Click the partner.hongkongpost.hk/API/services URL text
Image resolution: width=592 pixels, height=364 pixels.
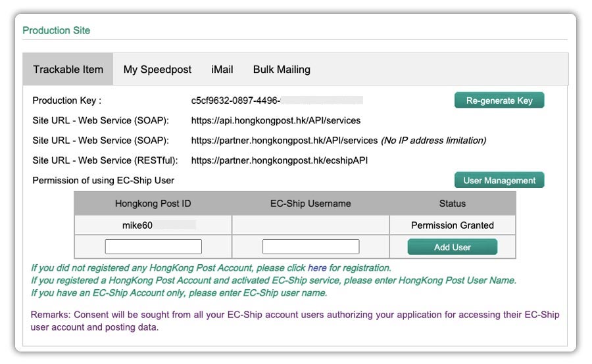[284, 141]
